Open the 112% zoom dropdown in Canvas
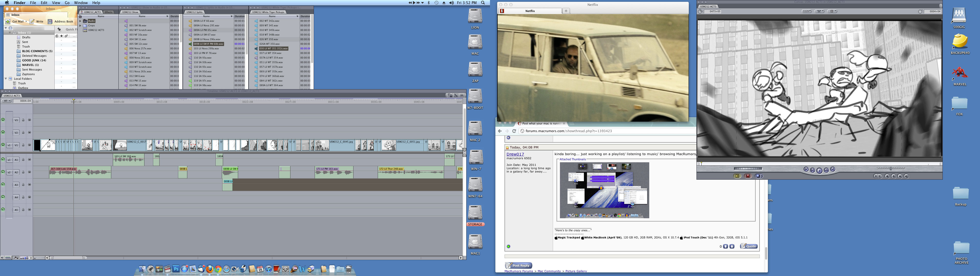 (807, 11)
